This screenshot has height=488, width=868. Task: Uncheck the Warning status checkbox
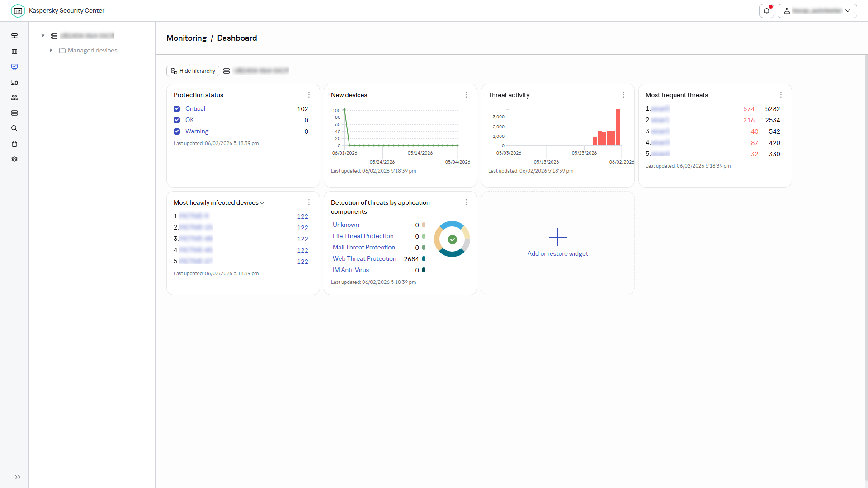tap(177, 131)
